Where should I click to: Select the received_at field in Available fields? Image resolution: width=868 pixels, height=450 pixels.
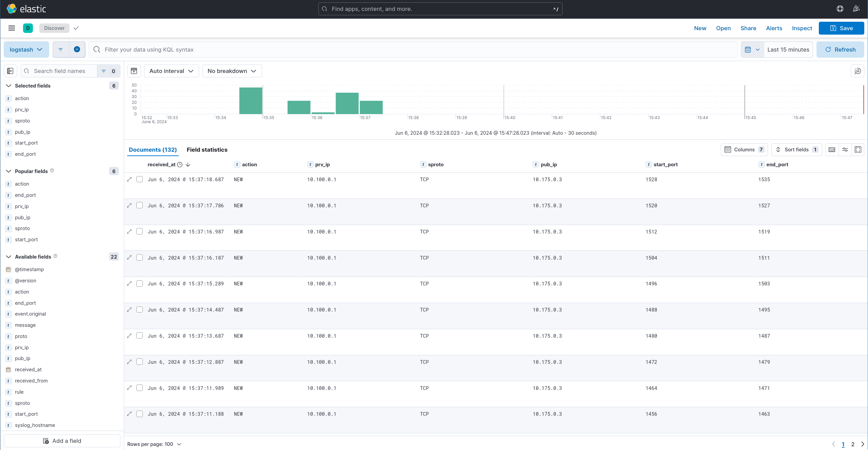[x=28, y=370]
